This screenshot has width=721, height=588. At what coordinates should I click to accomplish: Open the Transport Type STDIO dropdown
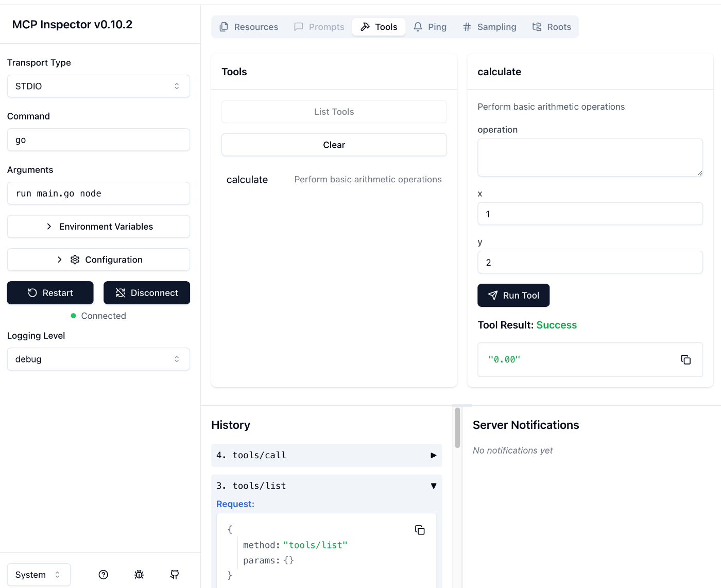click(x=98, y=86)
